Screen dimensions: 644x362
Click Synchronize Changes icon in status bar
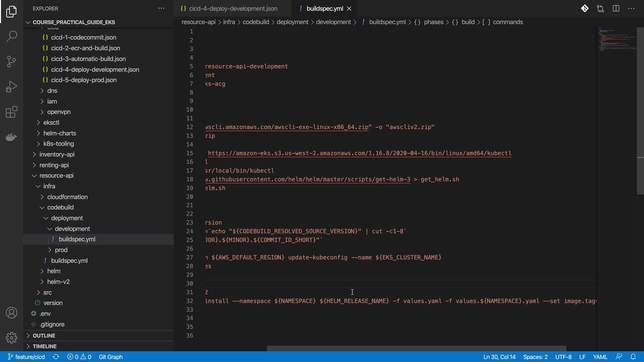56,357
